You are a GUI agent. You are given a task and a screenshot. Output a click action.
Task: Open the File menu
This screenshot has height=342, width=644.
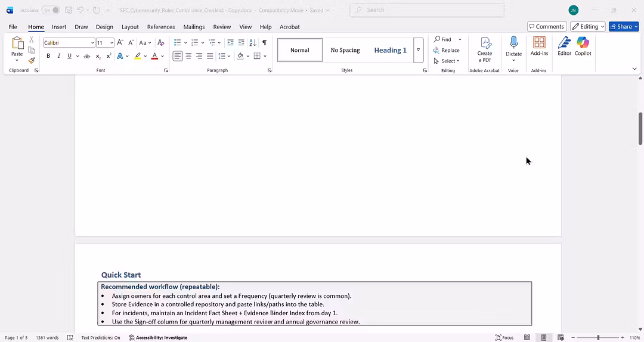click(13, 27)
